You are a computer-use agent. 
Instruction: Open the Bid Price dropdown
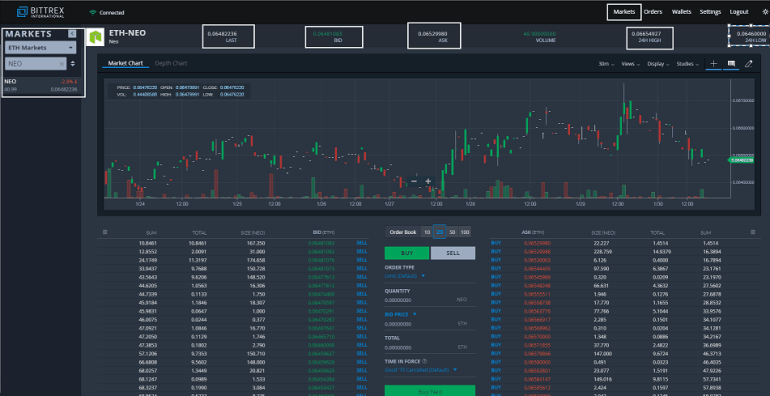point(400,314)
